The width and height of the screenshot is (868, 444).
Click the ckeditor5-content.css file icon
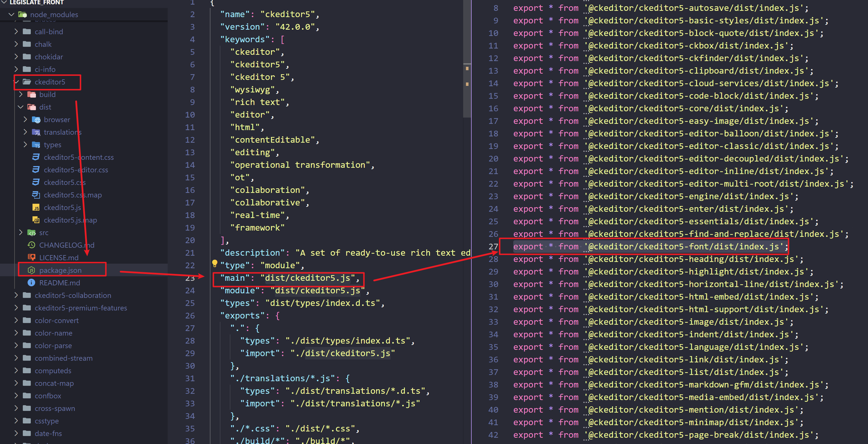[36, 157]
